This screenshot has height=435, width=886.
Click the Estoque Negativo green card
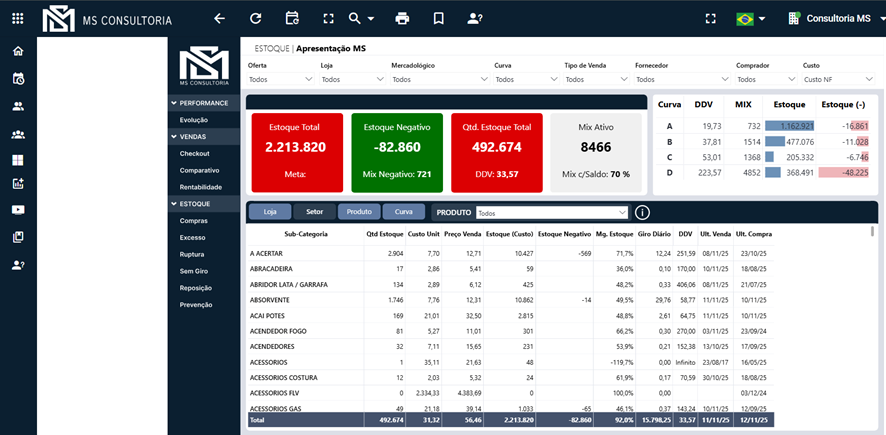396,151
